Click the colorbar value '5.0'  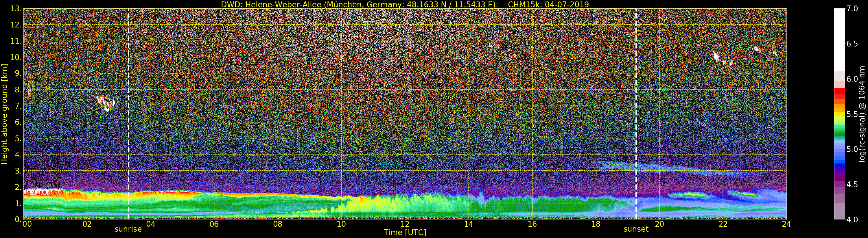coord(852,149)
